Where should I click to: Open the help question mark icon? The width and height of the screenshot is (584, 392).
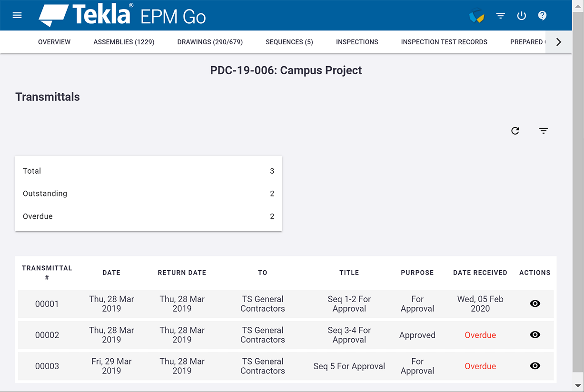pyautogui.click(x=542, y=16)
